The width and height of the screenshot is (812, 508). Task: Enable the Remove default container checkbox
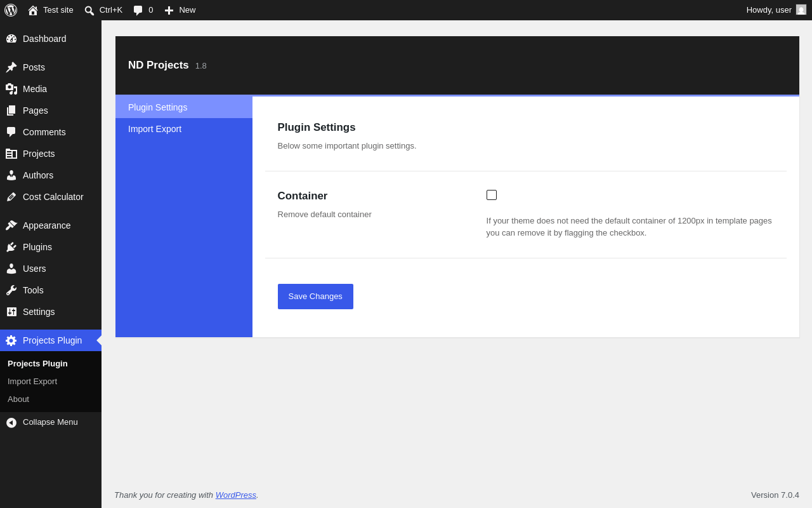[492, 195]
